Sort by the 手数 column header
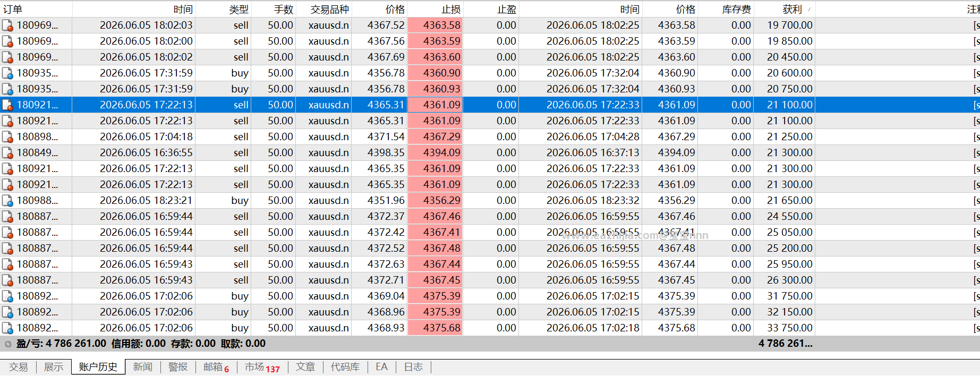This screenshot has height=376, width=980. tap(274, 9)
